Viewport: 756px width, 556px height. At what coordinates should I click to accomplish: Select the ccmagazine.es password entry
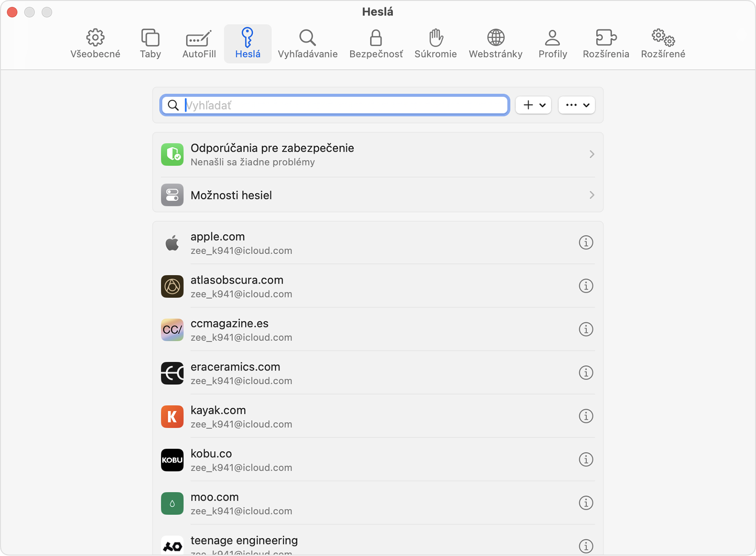click(x=378, y=330)
